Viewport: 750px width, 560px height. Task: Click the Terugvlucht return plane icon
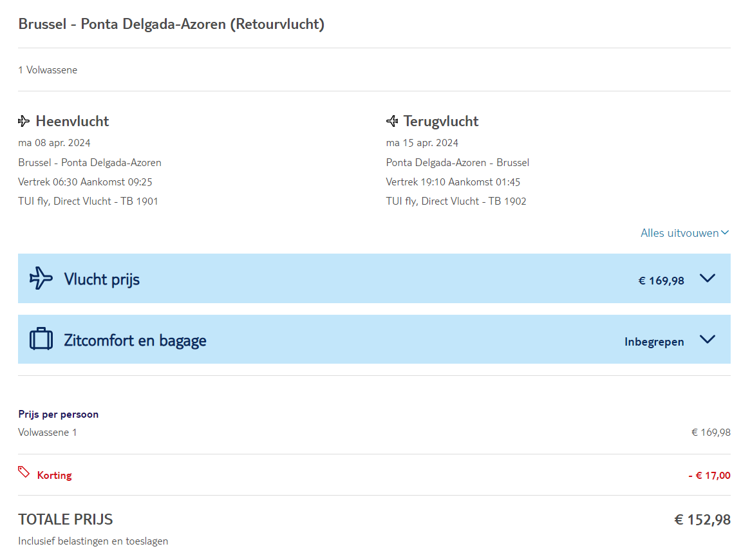[x=392, y=121]
